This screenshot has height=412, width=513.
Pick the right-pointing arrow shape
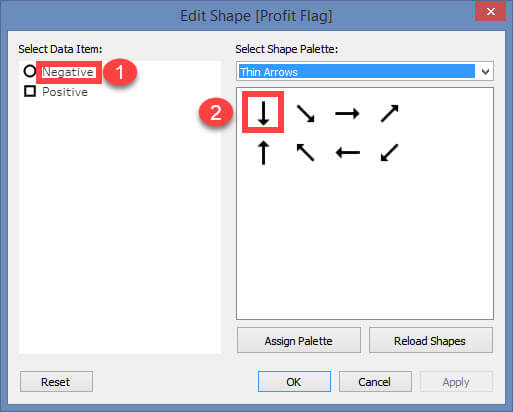(347, 114)
